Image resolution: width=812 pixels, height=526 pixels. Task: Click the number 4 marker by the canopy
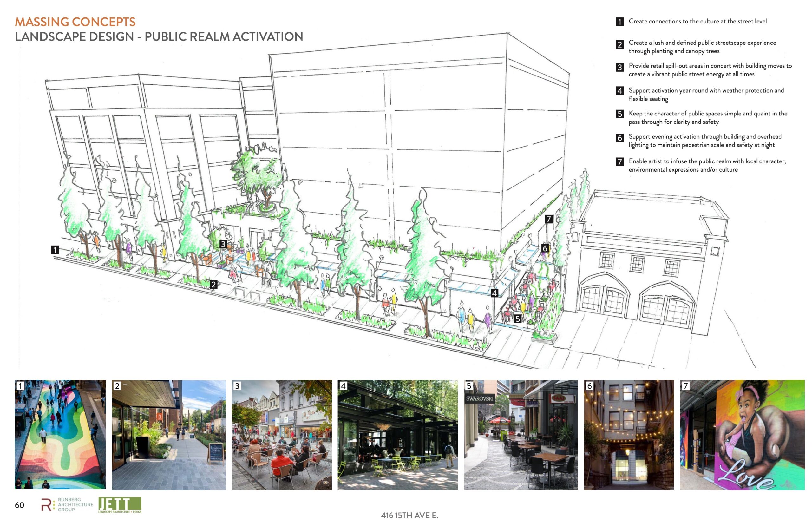coord(494,293)
